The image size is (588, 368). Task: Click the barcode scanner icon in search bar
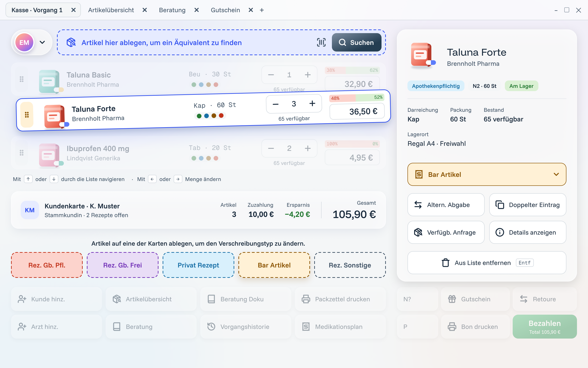(x=321, y=42)
